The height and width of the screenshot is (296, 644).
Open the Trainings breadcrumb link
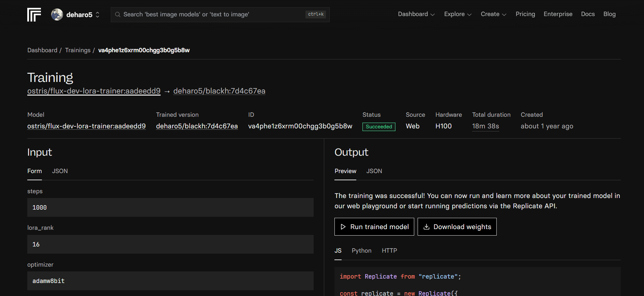[x=78, y=50]
